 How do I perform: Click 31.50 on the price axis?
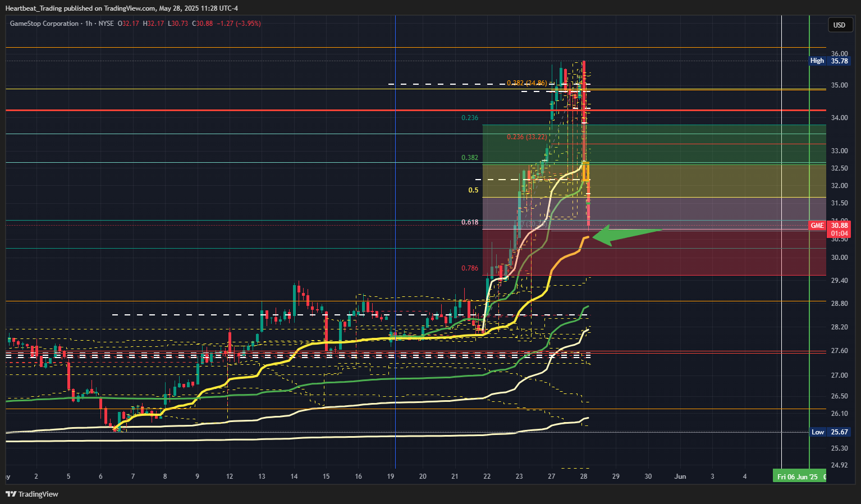840,203
